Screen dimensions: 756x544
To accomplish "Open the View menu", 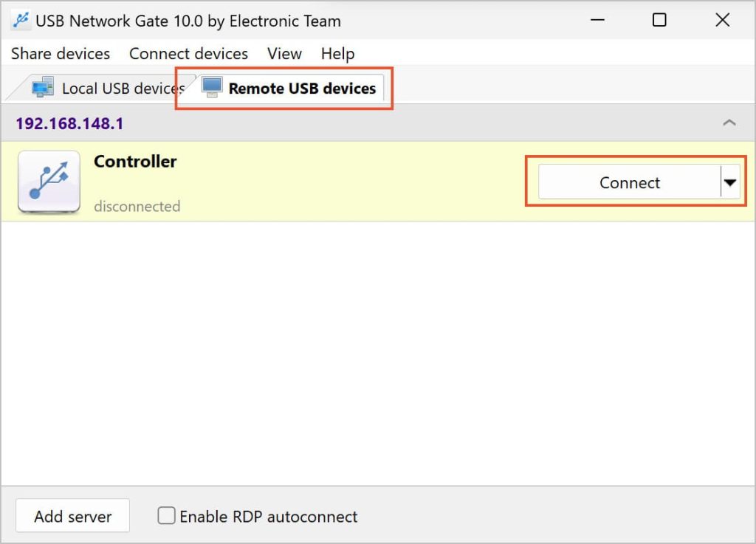I will tap(283, 53).
